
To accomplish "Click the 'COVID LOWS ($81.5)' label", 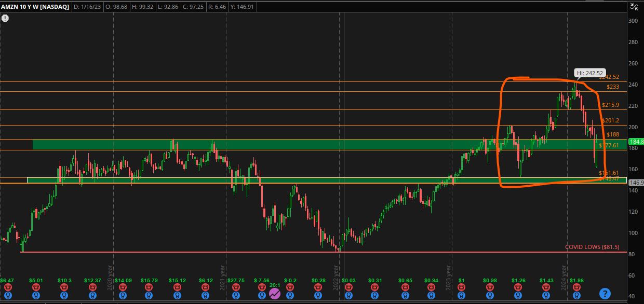I will coord(592,247).
